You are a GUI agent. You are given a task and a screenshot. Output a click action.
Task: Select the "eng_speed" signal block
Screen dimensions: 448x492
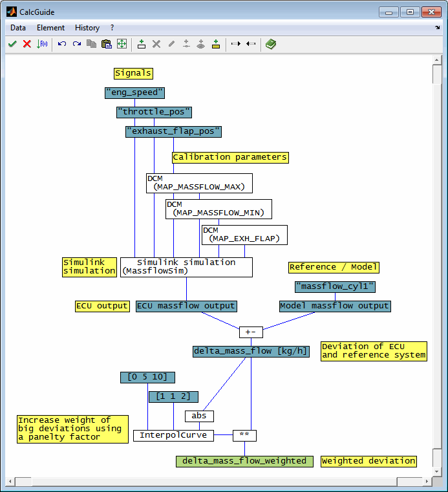pos(134,93)
